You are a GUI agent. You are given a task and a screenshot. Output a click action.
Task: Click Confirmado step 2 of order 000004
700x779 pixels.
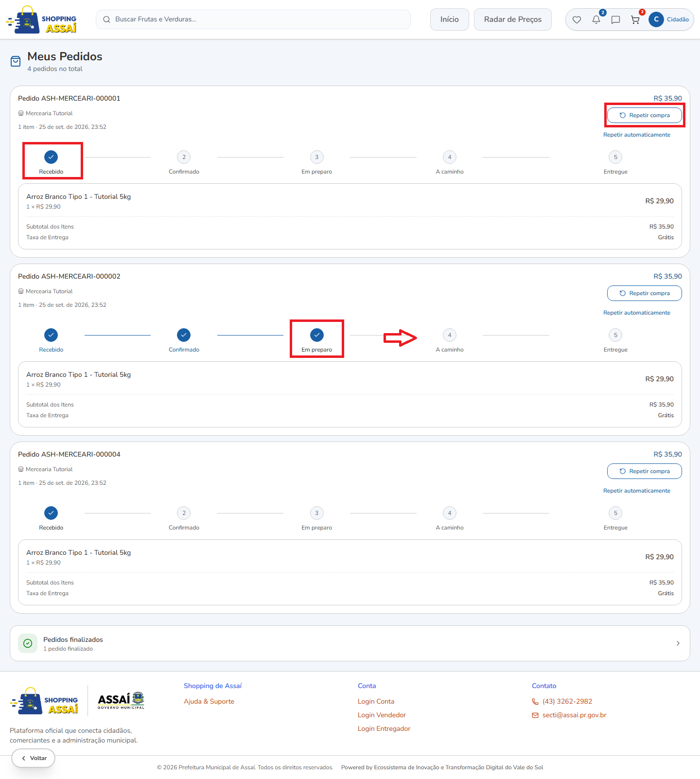click(184, 513)
